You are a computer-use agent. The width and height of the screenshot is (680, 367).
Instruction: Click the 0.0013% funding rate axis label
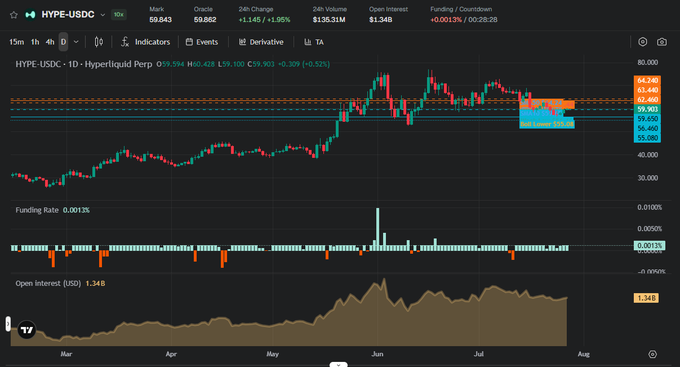click(649, 246)
